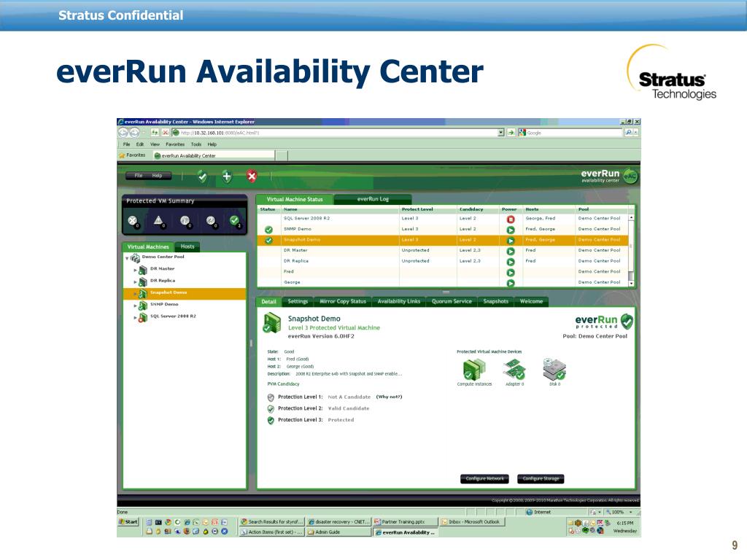This screenshot has height=560, width=747.
Task: Open the Quorum Service tab
Action: (x=452, y=301)
